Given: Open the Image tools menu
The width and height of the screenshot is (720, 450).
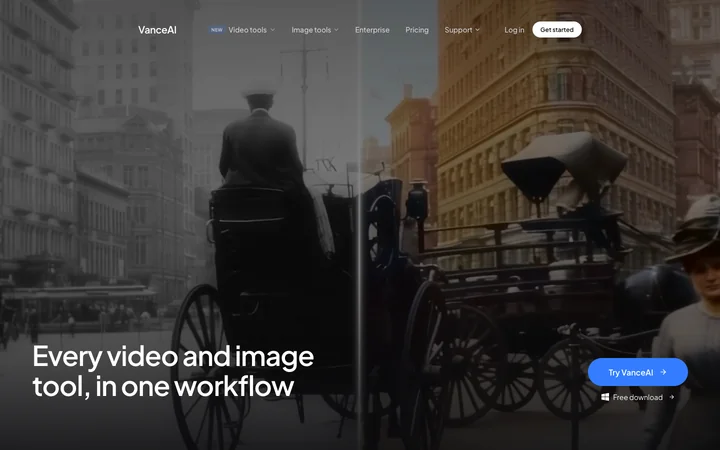Looking at the screenshot, I should 311,30.
